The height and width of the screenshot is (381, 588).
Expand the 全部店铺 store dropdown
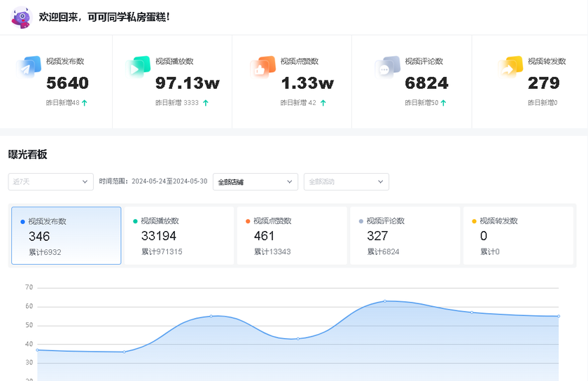point(255,182)
